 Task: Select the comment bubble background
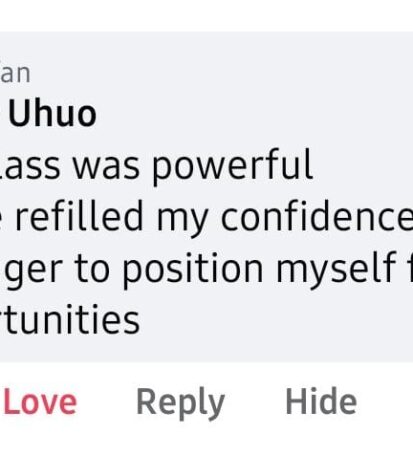coord(206,197)
